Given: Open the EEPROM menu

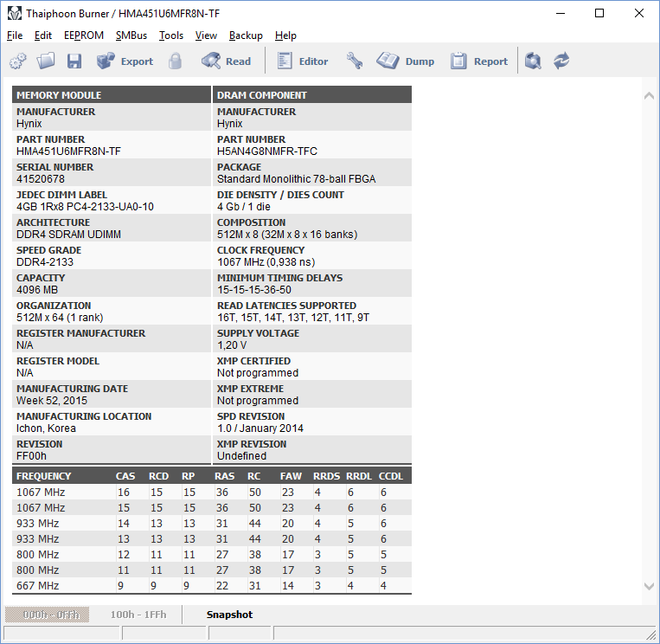Looking at the screenshot, I should pos(84,35).
